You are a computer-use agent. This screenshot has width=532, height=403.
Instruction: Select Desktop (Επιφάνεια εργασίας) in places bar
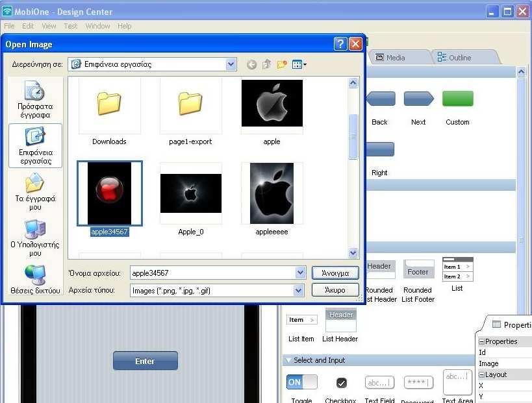pos(35,146)
